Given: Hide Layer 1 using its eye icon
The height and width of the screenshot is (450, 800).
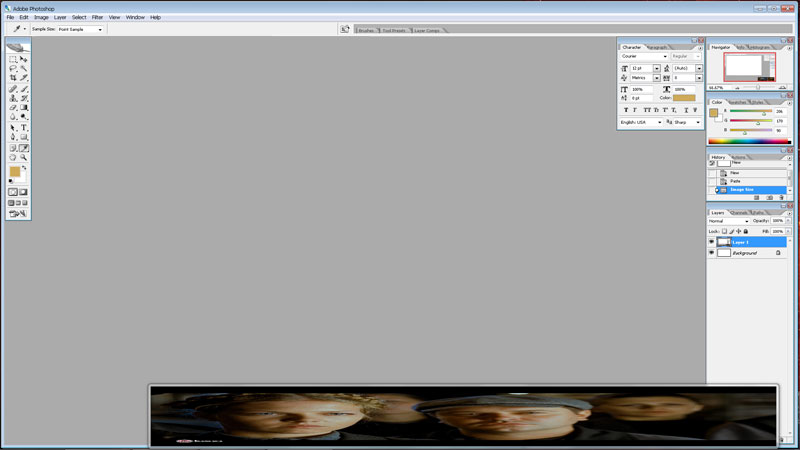Looking at the screenshot, I should click(x=712, y=242).
